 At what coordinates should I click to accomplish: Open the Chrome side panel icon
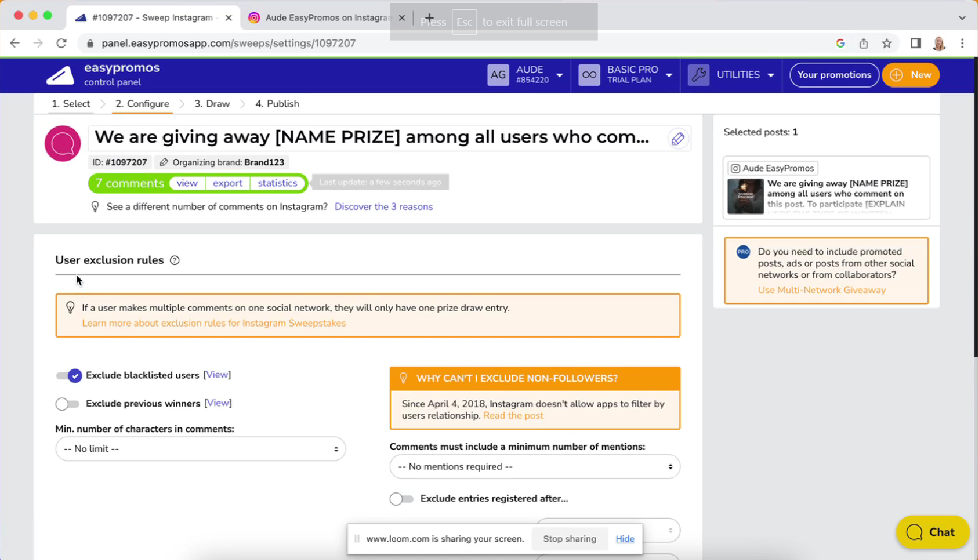pyautogui.click(x=916, y=43)
